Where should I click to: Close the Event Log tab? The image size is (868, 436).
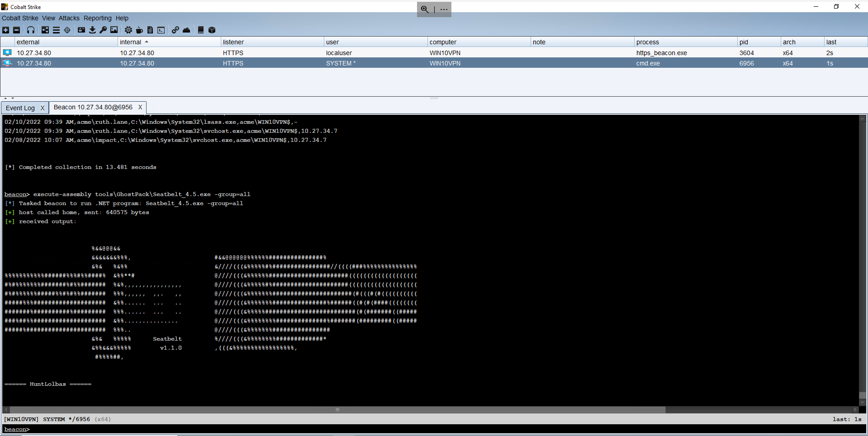pyautogui.click(x=43, y=108)
